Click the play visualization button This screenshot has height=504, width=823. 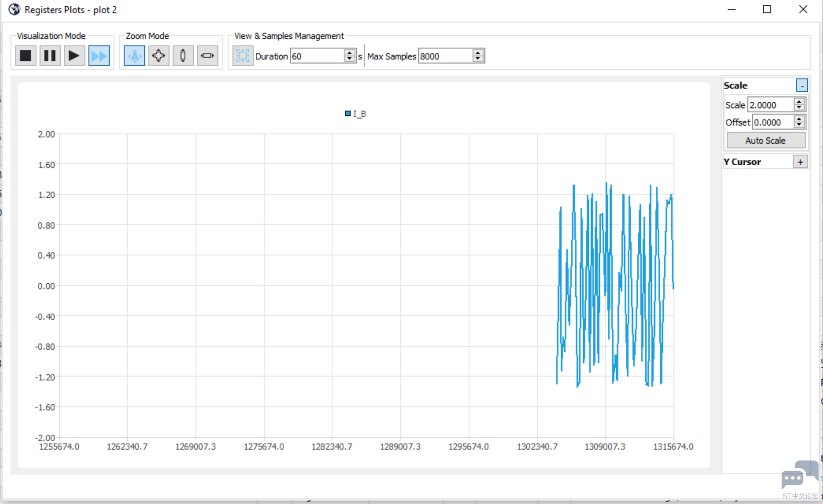75,56
